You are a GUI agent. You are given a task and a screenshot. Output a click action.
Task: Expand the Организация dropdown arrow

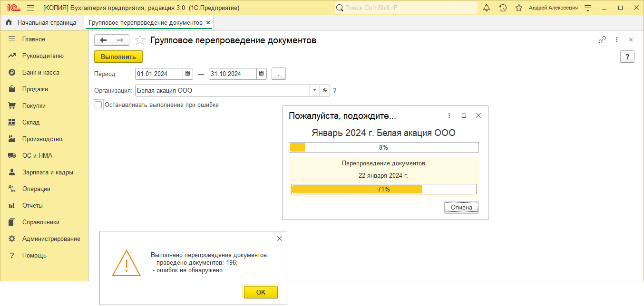click(315, 90)
